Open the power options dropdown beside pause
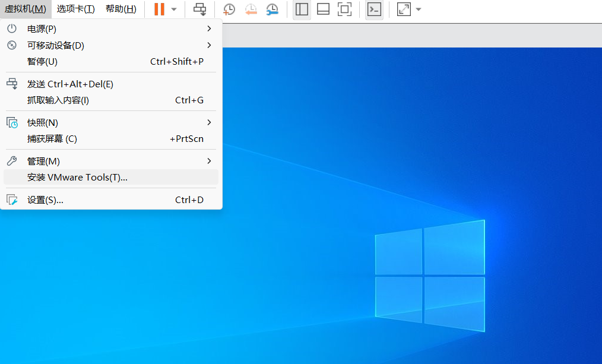The image size is (602, 364). click(x=174, y=10)
